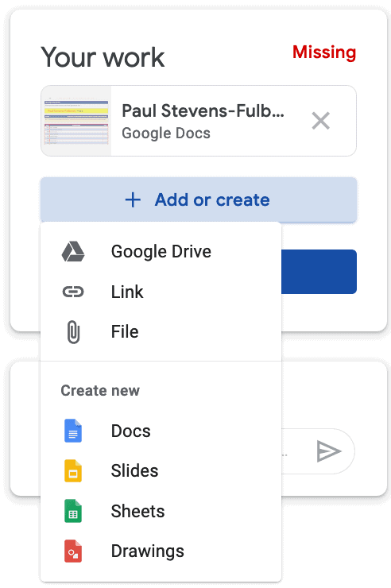Screen dimensions: 391x588
Task: Create a new Docs file
Action: click(161, 431)
